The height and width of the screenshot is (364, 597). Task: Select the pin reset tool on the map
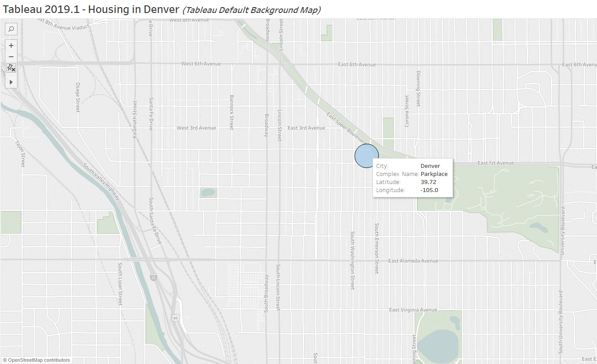coord(11,68)
